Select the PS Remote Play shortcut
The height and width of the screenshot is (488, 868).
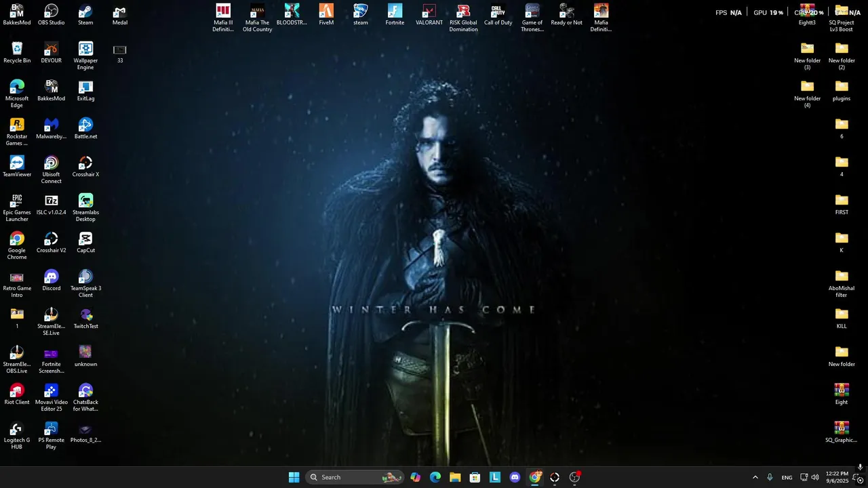point(51,436)
